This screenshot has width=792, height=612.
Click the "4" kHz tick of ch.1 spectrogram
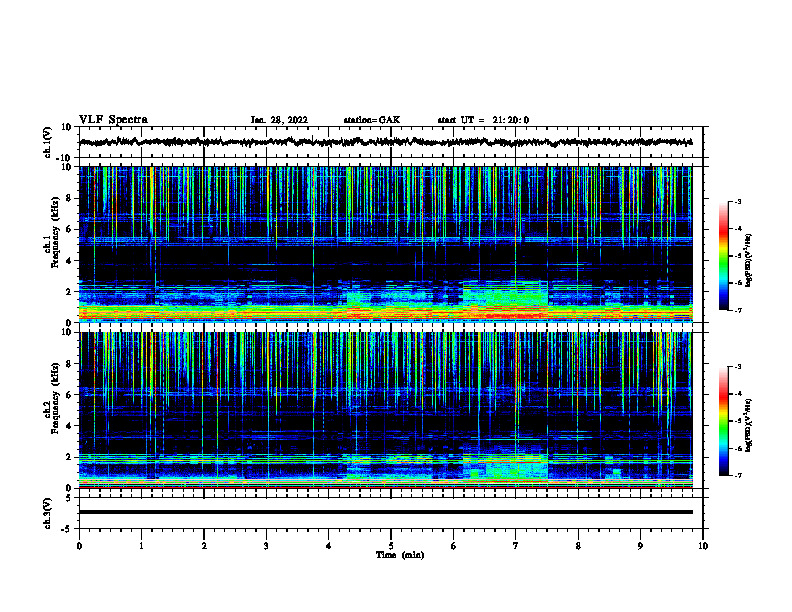click(x=69, y=261)
